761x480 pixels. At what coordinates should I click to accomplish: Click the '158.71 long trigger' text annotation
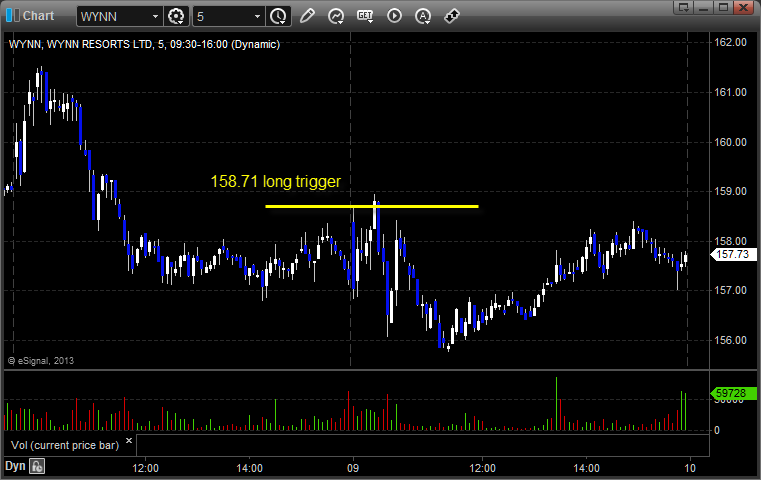tap(276, 182)
